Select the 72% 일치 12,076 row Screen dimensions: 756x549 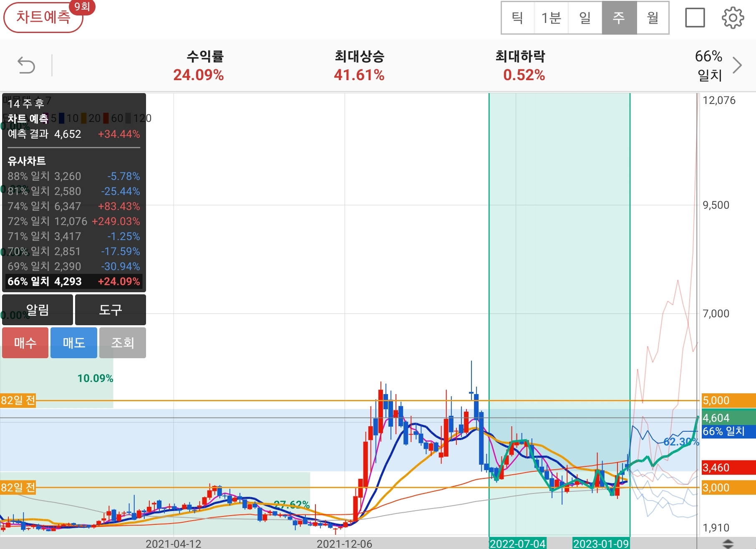pyautogui.click(x=74, y=221)
